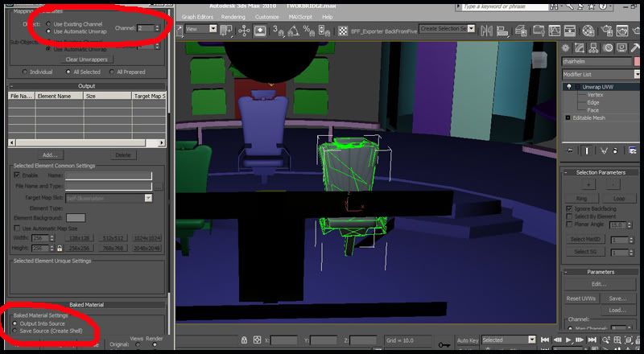Open the Target Map Slot dropdown

109,198
